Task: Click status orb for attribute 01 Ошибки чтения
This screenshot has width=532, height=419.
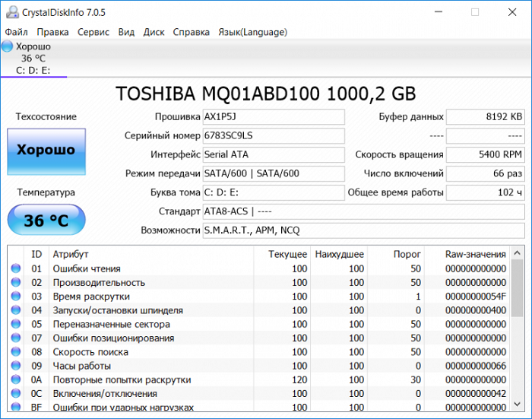Action: pos(16,268)
